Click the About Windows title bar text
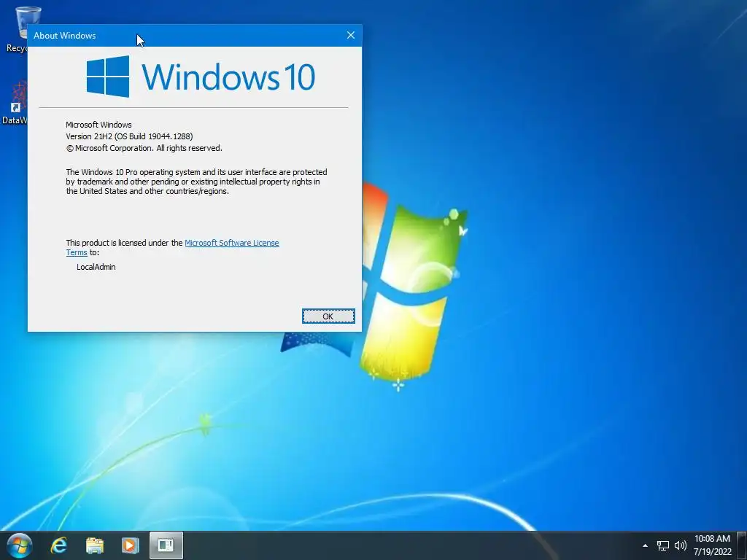 click(65, 36)
